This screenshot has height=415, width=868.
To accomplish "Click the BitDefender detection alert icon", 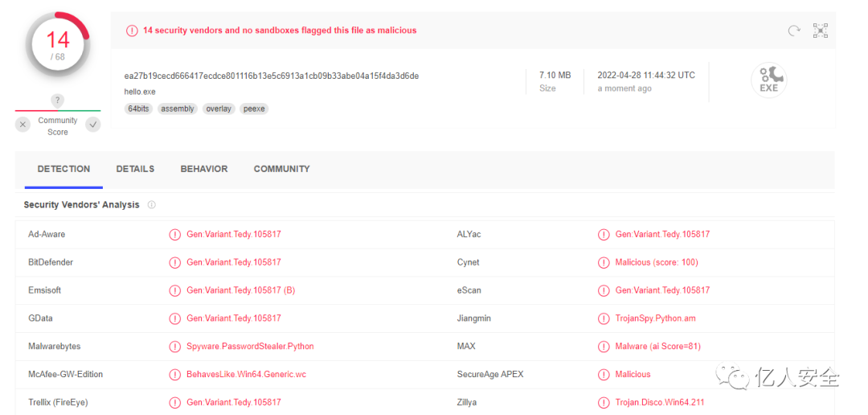I will coord(175,263).
